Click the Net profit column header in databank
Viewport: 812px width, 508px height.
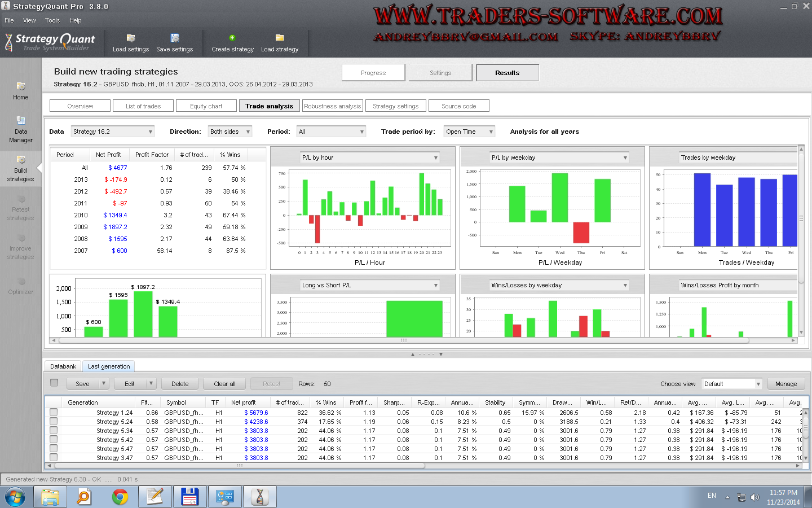[244, 402]
